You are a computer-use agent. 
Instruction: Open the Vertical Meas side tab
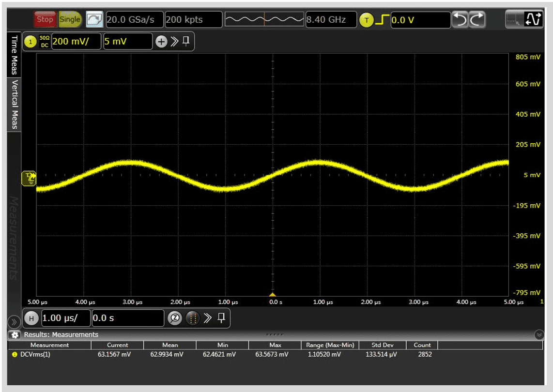coord(14,104)
